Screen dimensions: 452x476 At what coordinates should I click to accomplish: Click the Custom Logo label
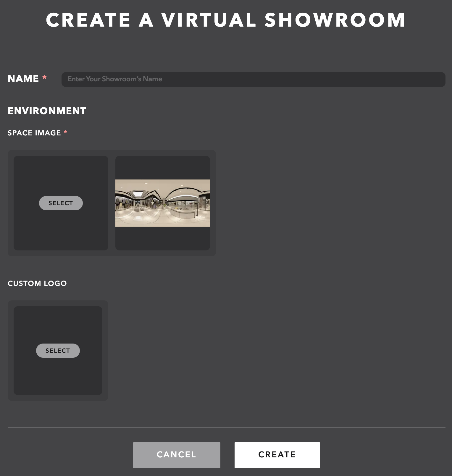click(37, 284)
